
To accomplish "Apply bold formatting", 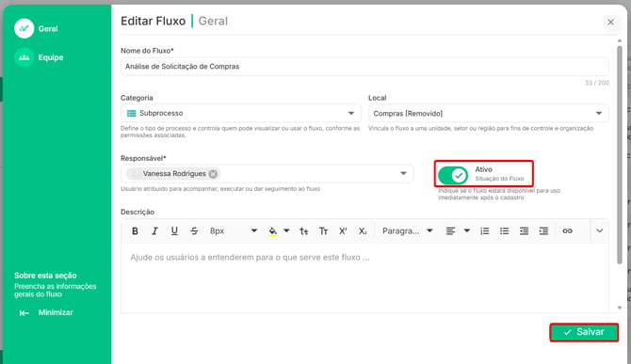I will tap(136, 231).
